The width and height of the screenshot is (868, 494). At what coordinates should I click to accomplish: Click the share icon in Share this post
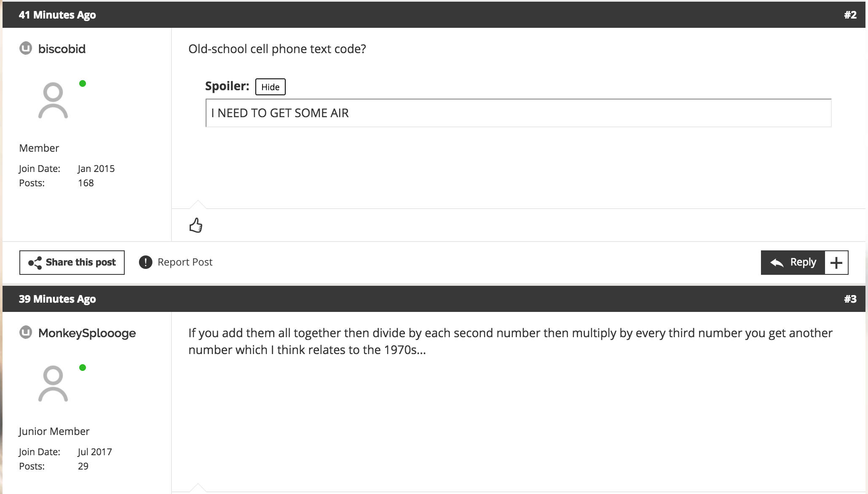[35, 263]
